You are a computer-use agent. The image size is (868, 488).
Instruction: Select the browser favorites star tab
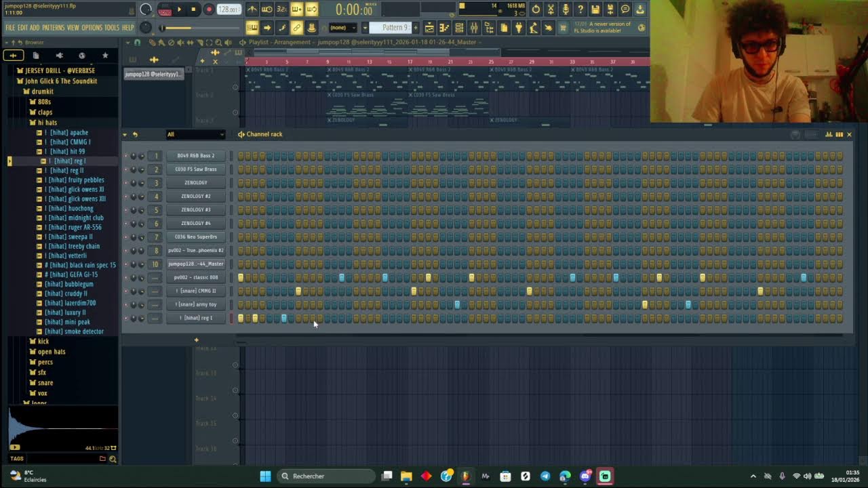coord(105,56)
